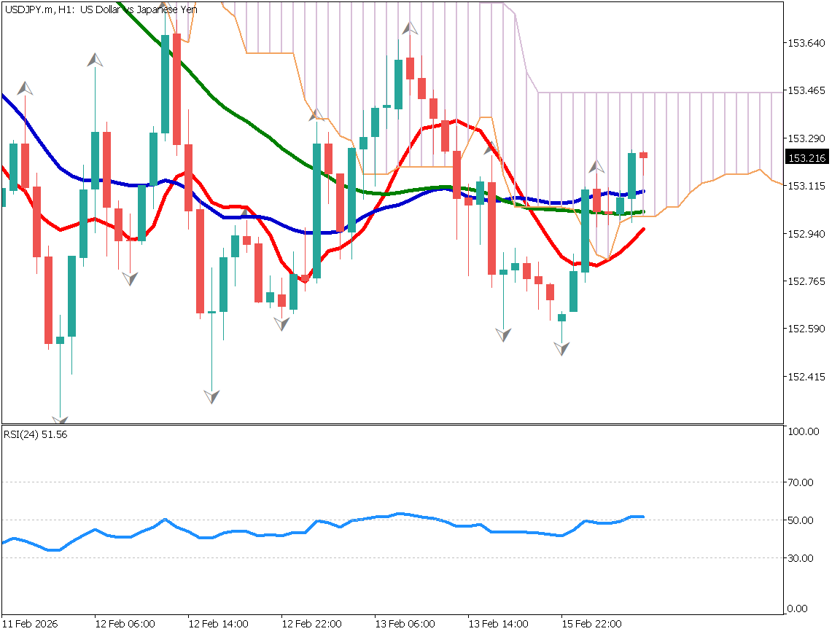Click the up fractal arrow above the 13 Feb 06:00 peak

pyautogui.click(x=411, y=29)
